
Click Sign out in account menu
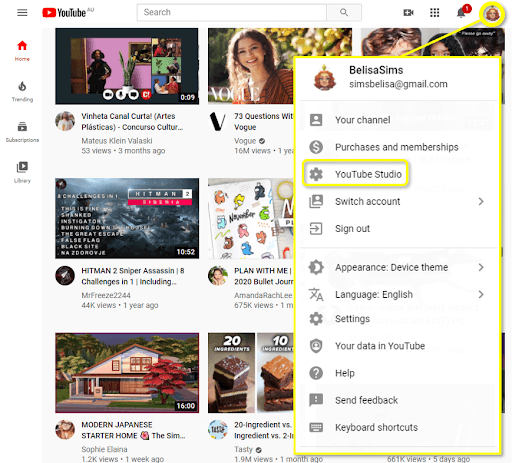[x=397, y=229]
